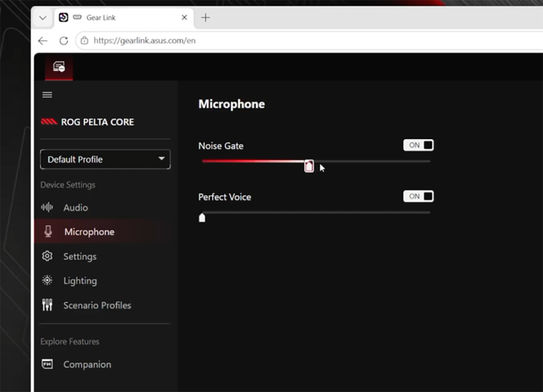The width and height of the screenshot is (543, 392).
Task: Click the Scenario Profiles sliders icon
Action: (47, 305)
